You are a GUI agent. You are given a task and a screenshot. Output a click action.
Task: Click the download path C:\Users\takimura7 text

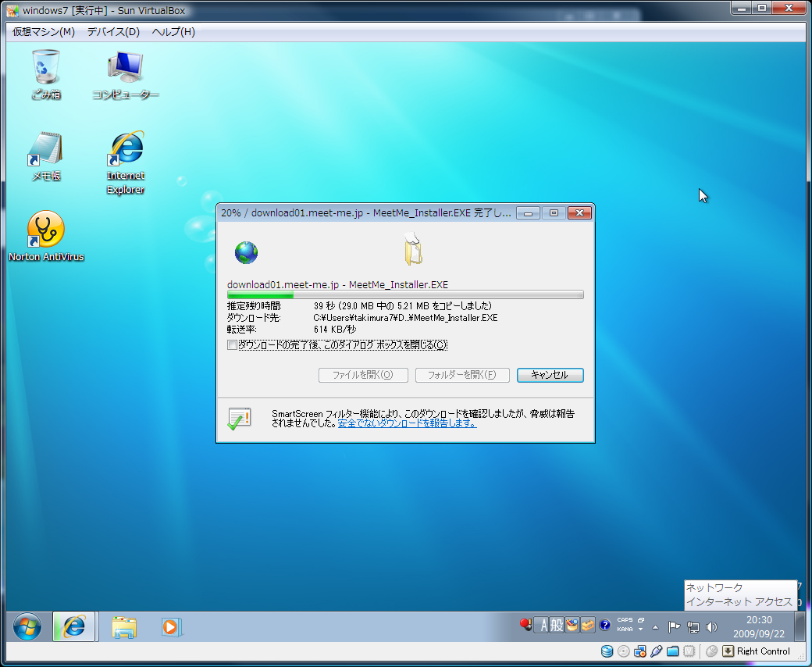[x=405, y=318]
